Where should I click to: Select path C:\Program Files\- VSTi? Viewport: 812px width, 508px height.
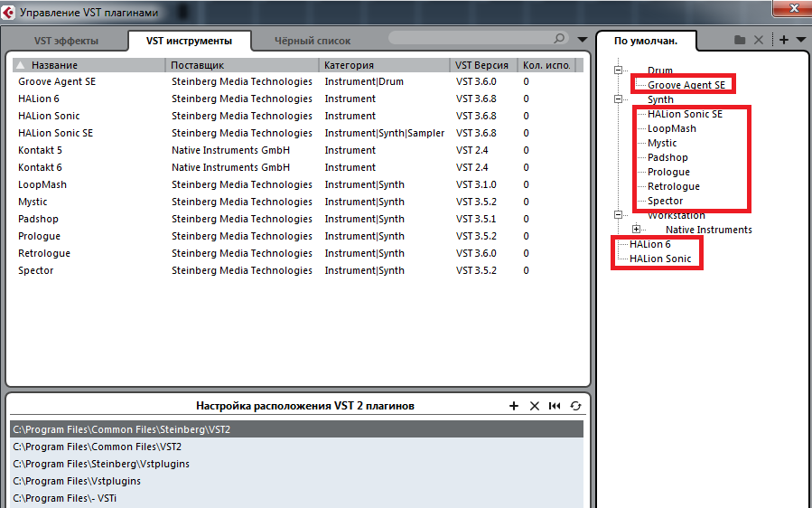[x=297, y=498]
